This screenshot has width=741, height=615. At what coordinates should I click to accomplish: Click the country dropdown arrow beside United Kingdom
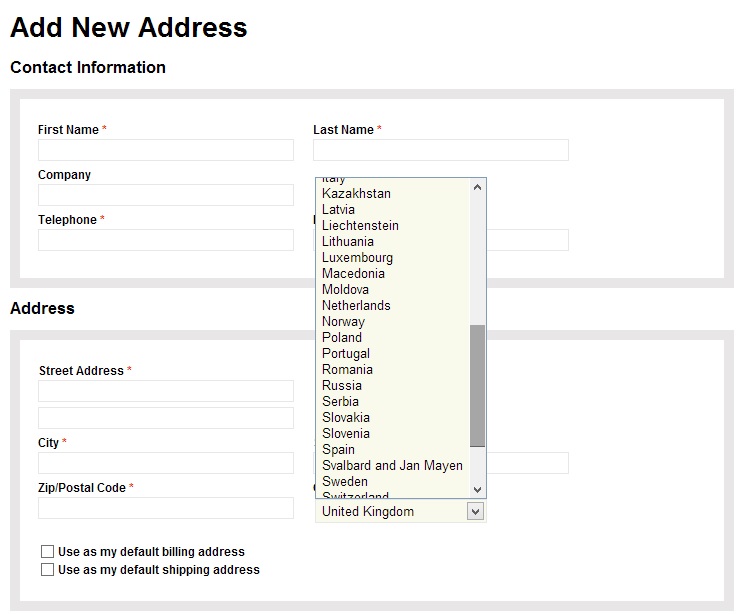point(476,512)
